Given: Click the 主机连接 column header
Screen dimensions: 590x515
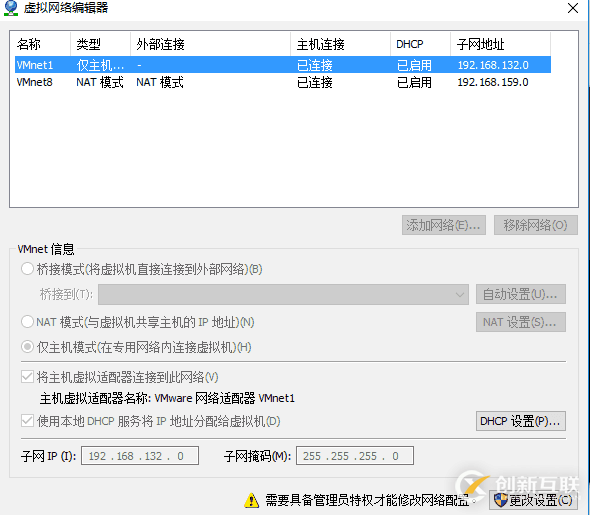Looking at the screenshot, I should point(340,44).
